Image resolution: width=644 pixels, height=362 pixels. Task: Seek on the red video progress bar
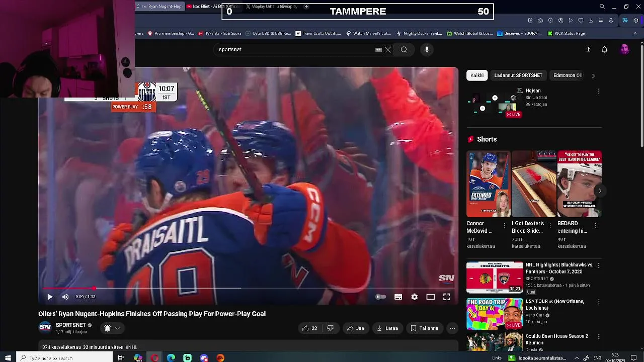pyautogui.click(x=249, y=289)
